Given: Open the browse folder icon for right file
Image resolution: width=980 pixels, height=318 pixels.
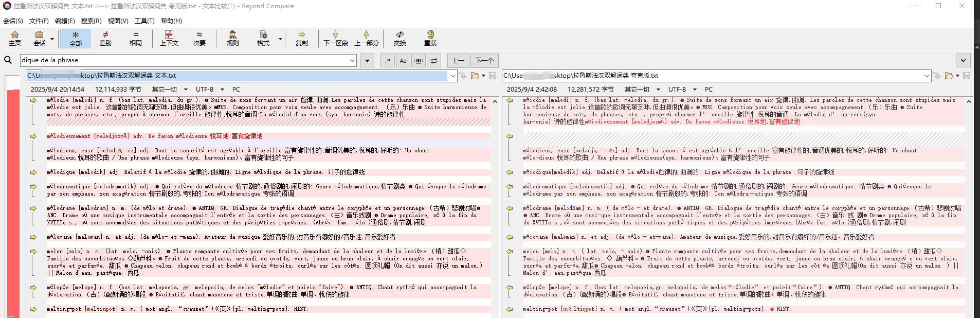Looking at the screenshot, I should coord(949,76).
